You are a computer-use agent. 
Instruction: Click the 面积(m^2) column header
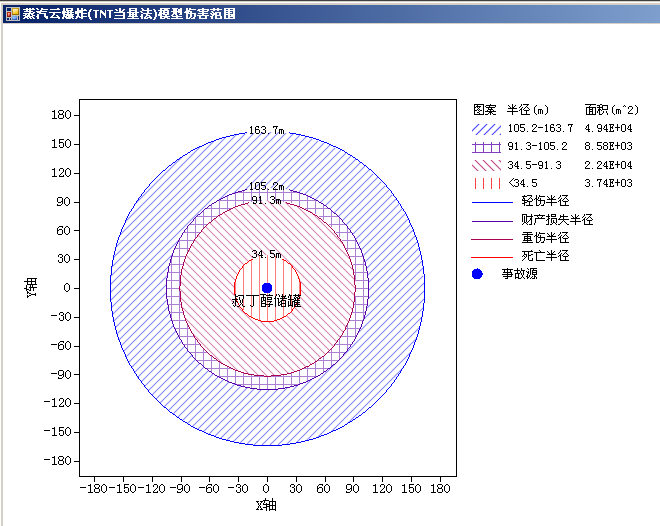[612, 110]
